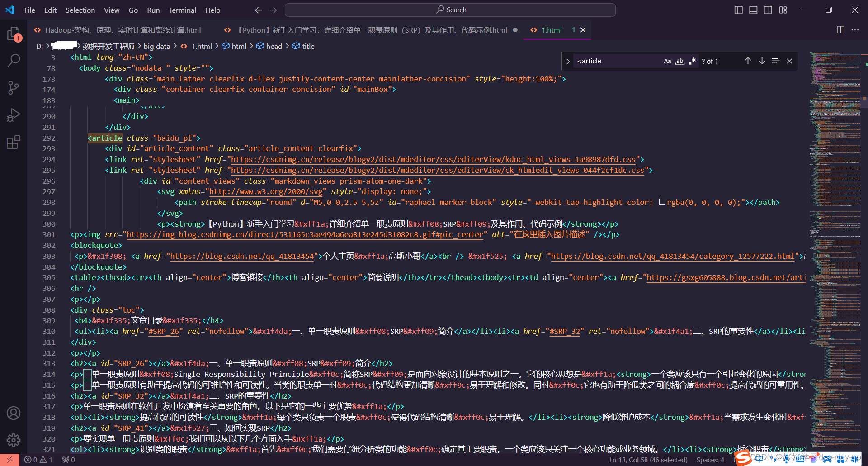Screen dimensions: 868x466
Task: Switch to the 【Python】新手入门学习 html tab
Action: coord(372,30)
